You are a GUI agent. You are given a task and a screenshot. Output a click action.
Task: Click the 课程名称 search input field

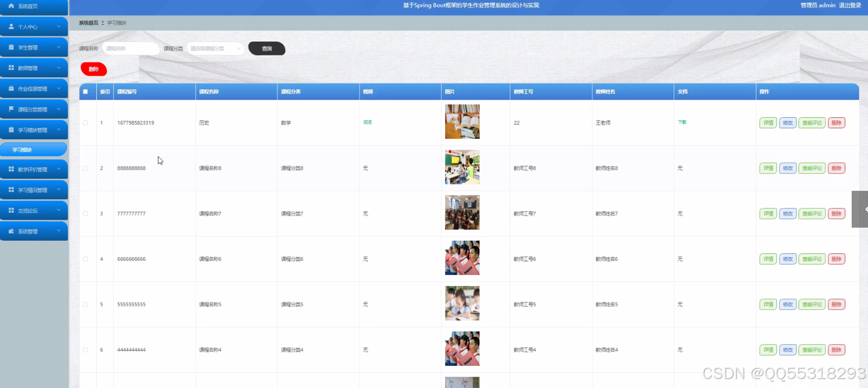tap(131, 48)
